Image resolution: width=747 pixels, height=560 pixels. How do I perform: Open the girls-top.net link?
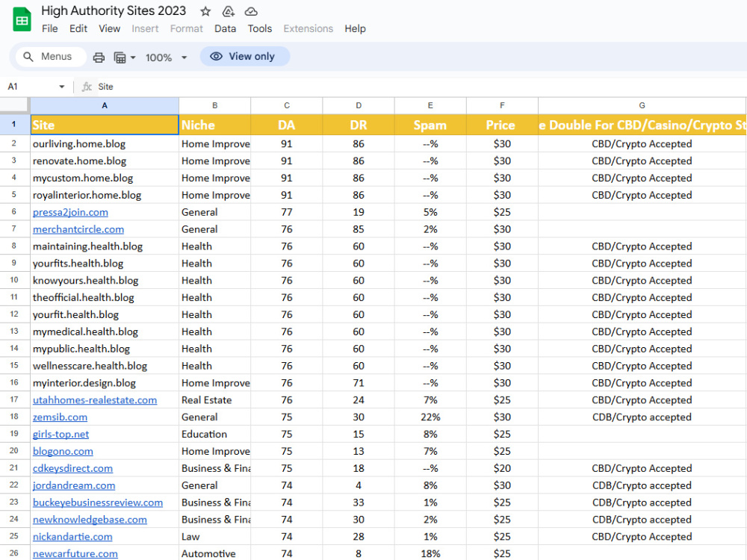coord(61,435)
